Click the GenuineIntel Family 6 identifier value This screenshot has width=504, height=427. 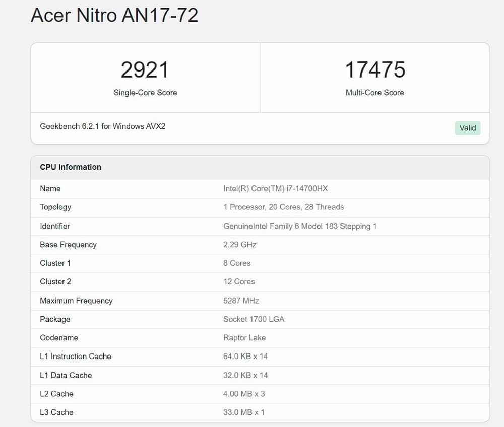300,226
